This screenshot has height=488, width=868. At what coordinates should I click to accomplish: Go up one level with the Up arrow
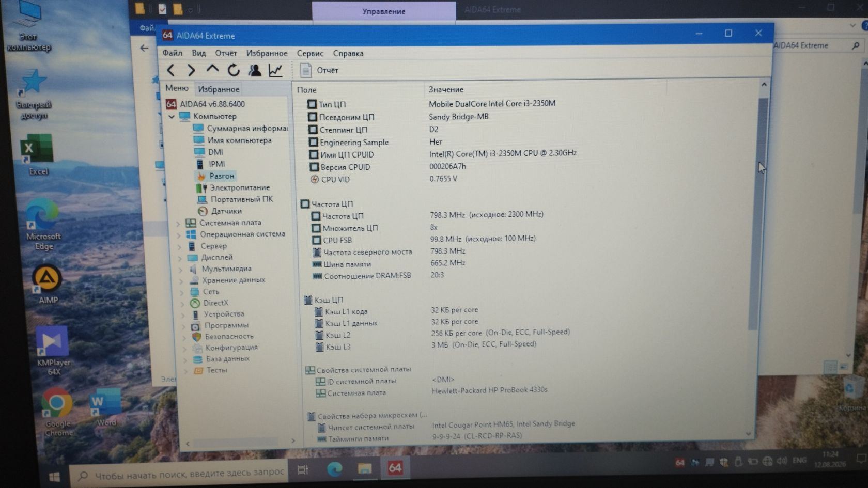point(212,70)
